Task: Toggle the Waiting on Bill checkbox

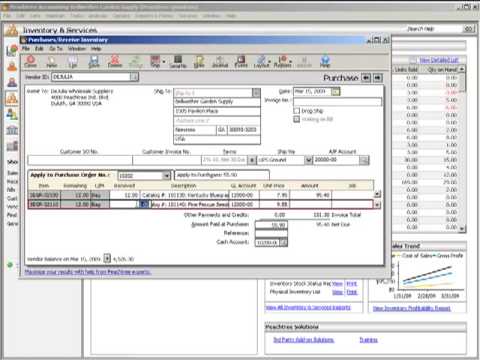Action: coord(296,119)
